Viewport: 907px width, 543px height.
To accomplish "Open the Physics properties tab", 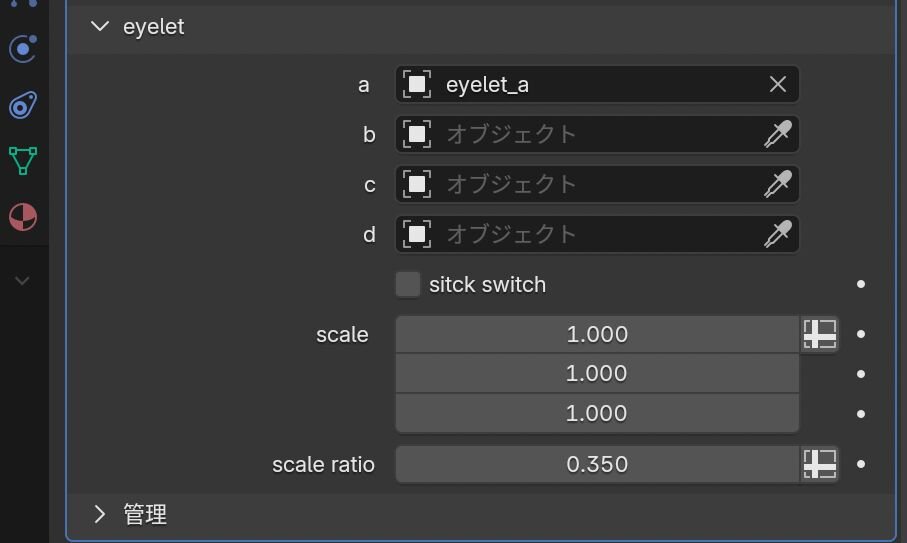I will (23, 49).
